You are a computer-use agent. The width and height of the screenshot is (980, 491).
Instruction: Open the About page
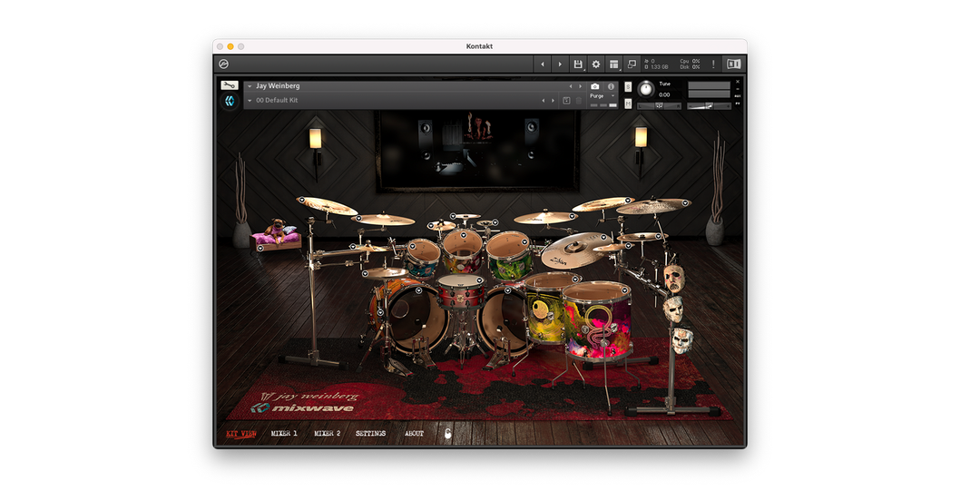coord(414,434)
